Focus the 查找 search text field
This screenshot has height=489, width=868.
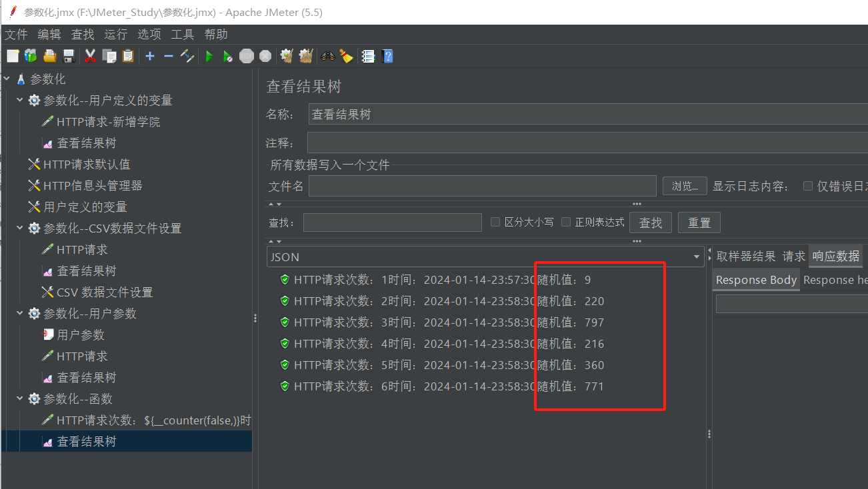tap(393, 223)
